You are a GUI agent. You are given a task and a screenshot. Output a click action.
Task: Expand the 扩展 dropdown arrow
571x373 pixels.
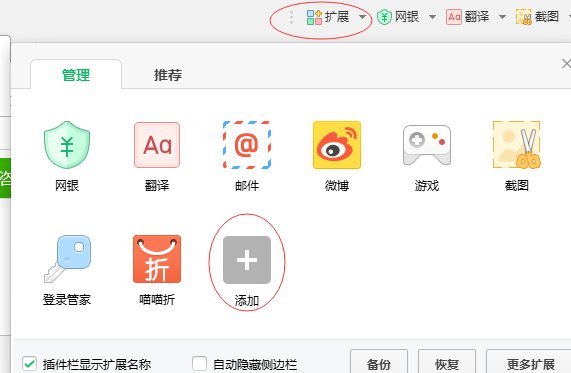[362, 17]
